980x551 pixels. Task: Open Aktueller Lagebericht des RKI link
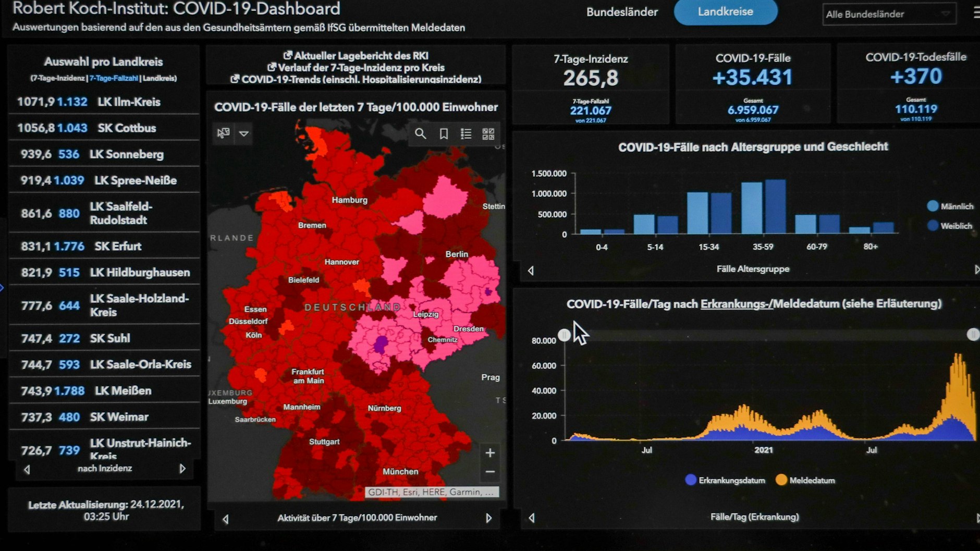pyautogui.click(x=361, y=56)
